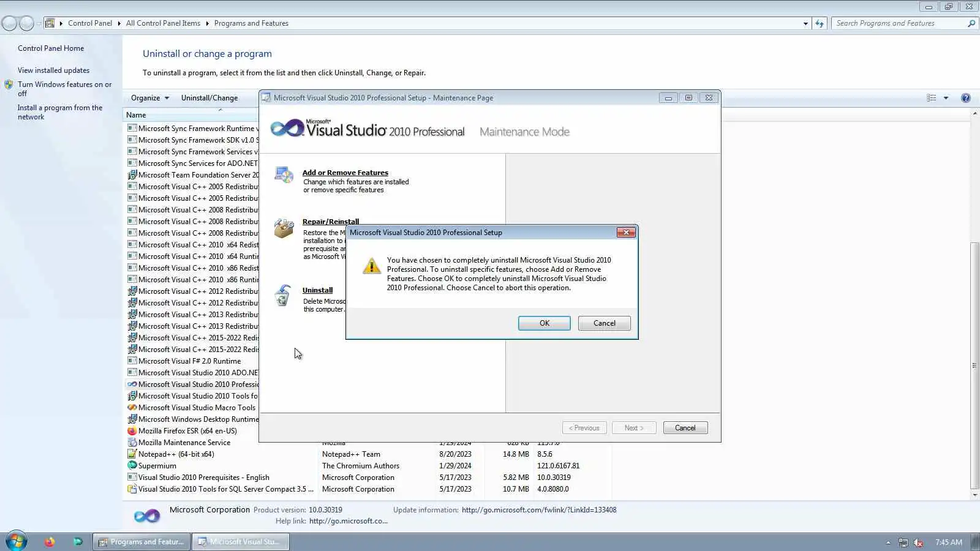Expand the arrow after Control Panel breadcrumb
The height and width of the screenshot is (551, 980).
(x=119, y=23)
